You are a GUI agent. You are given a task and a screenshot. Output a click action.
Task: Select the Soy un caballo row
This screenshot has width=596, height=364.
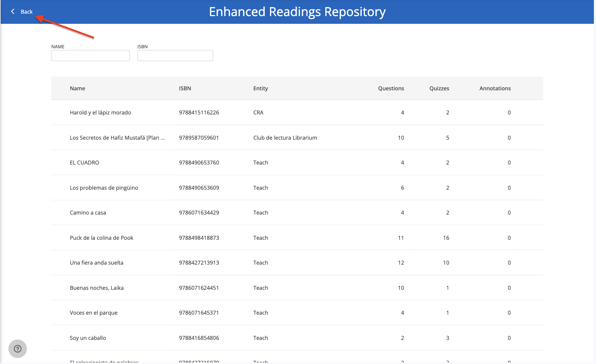297,338
